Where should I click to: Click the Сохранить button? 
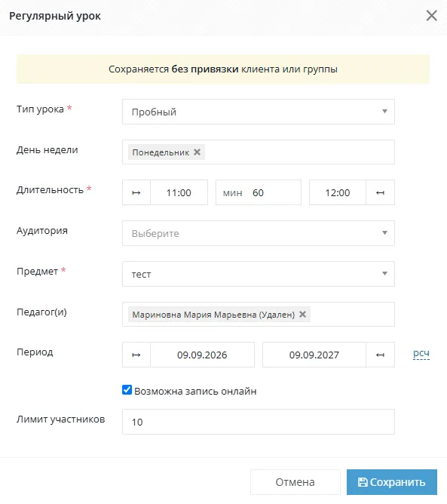click(392, 482)
